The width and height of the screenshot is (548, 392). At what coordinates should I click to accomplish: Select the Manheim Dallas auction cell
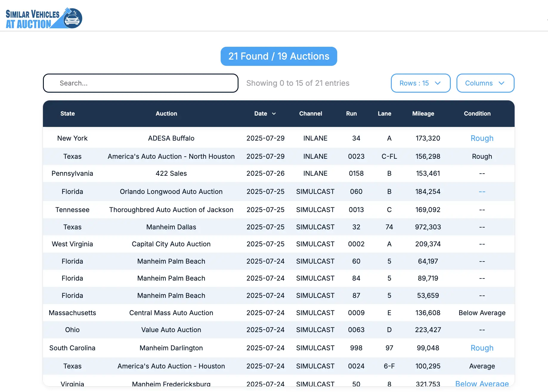click(171, 227)
